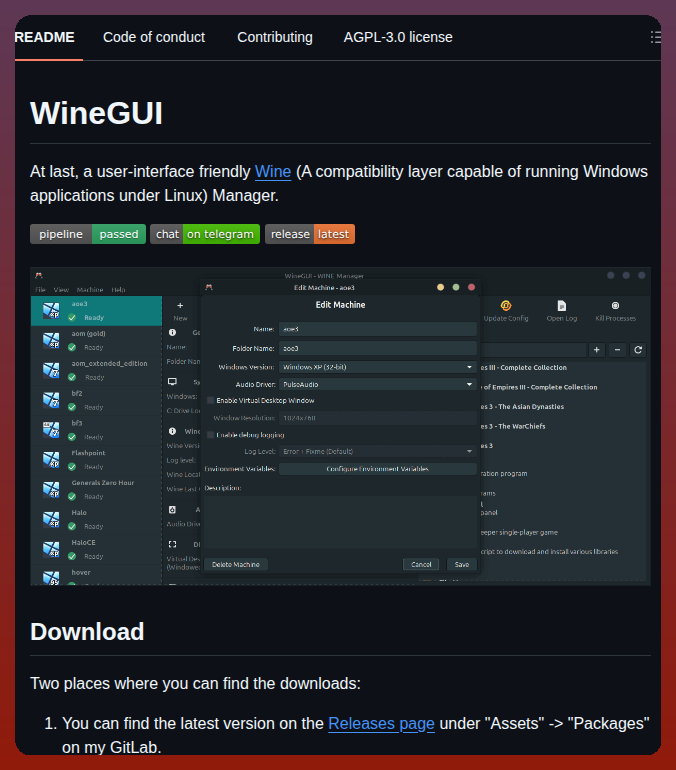Choose the bf2 machine icon
The image size is (676, 770).
51,400
